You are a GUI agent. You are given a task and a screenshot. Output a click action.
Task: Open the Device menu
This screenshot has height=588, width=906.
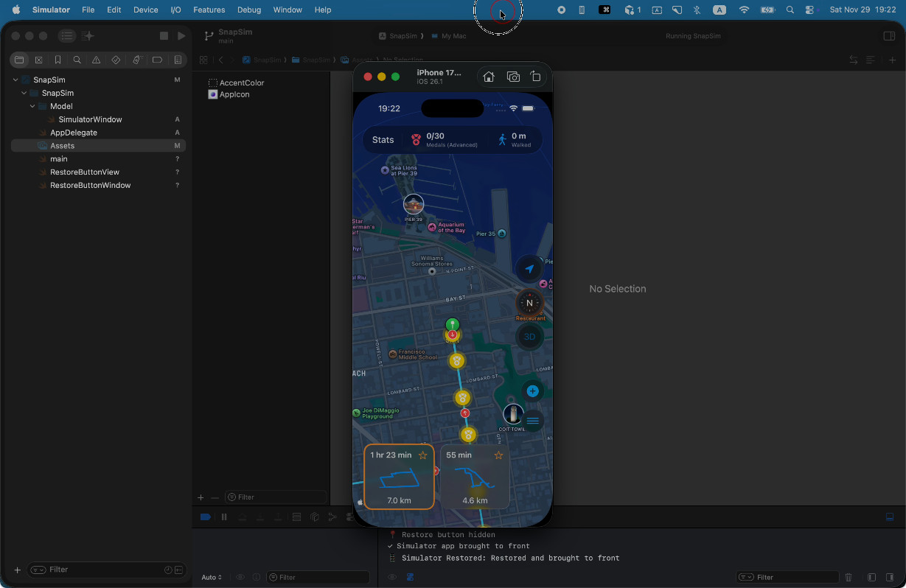tap(145, 10)
